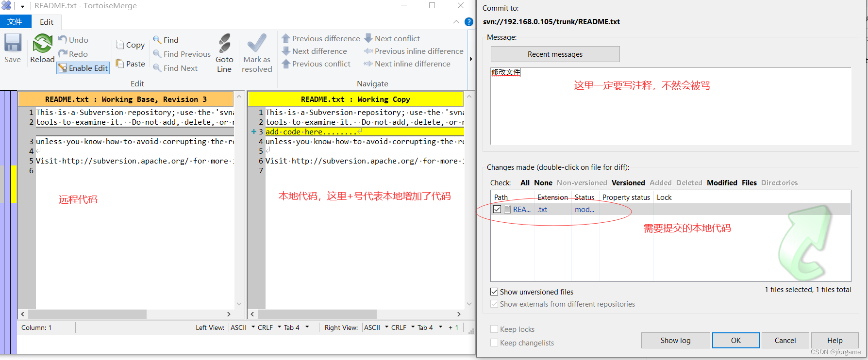Toggle the README.txt file checkbox
868x360 pixels.
click(497, 209)
